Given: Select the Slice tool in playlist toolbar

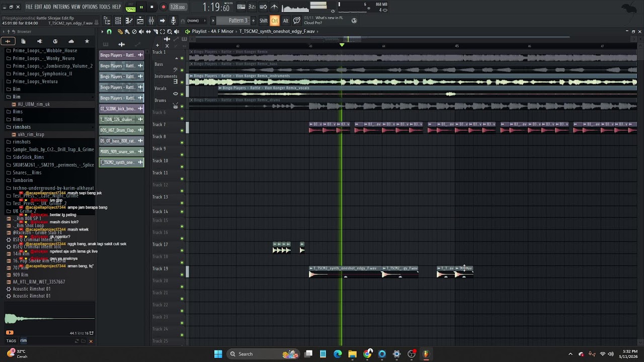Looking at the screenshot, I should (x=155, y=32).
